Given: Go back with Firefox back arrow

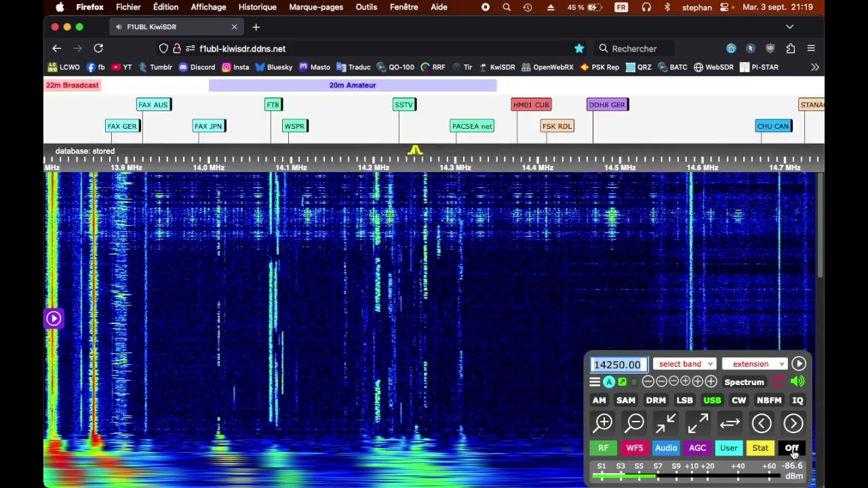Looking at the screenshot, I should [x=57, y=49].
